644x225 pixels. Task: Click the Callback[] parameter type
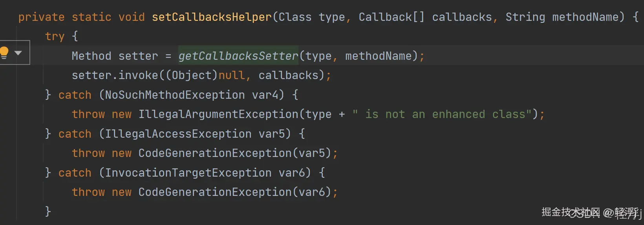[x=392, y=17]
